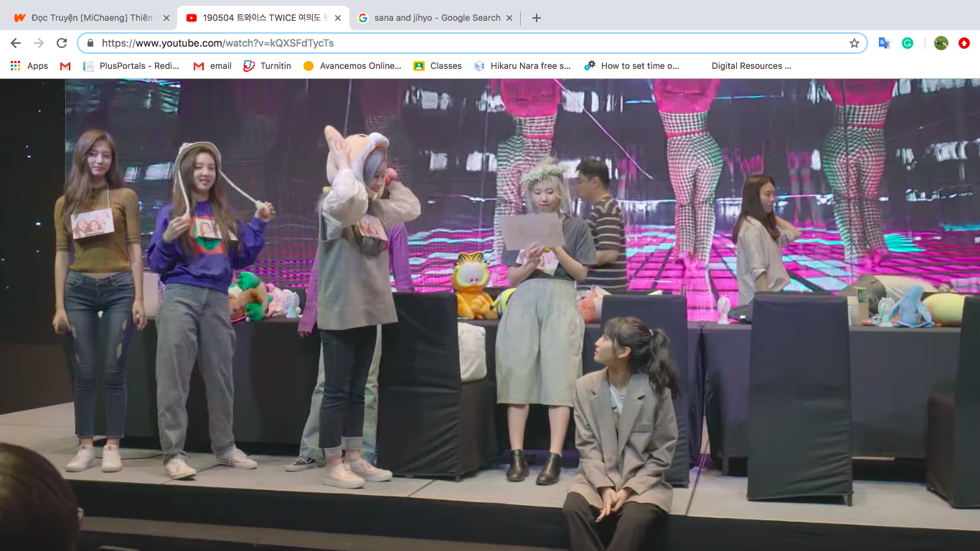Click the YouTube URL address bar
The width and height of the screenshot is (980, 551).
[466, 43]
